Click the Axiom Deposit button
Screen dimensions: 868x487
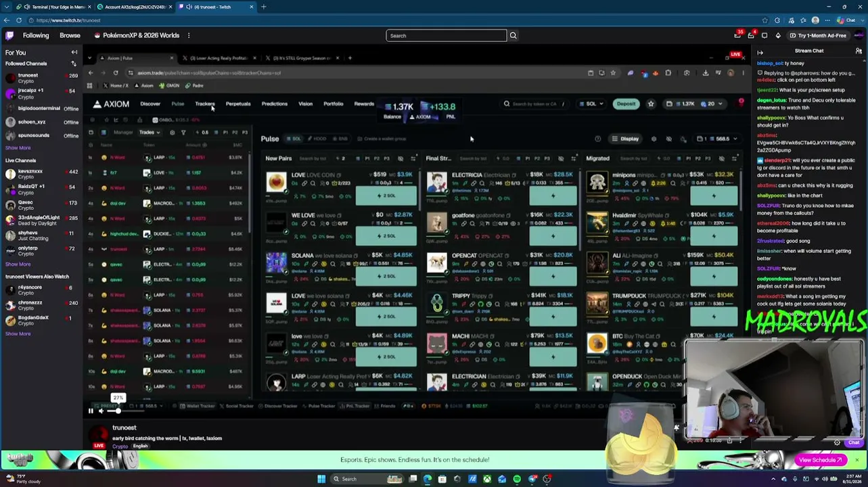626,104
